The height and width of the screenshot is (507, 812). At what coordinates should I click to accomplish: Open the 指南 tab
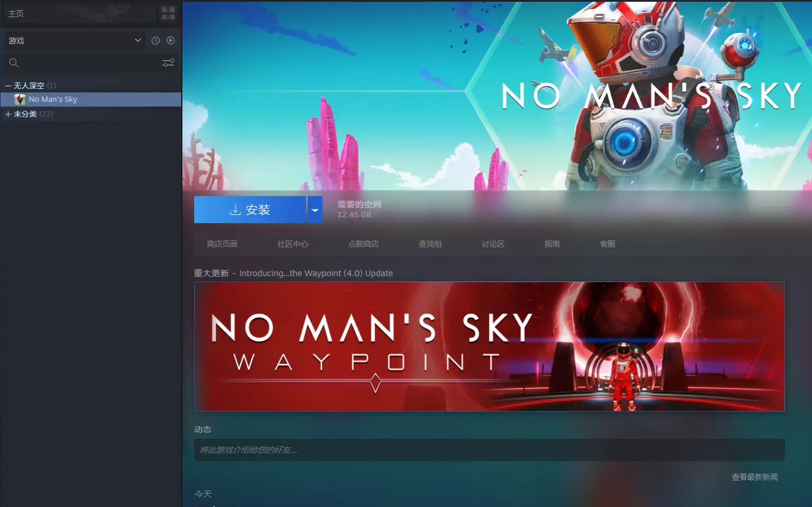552,244
